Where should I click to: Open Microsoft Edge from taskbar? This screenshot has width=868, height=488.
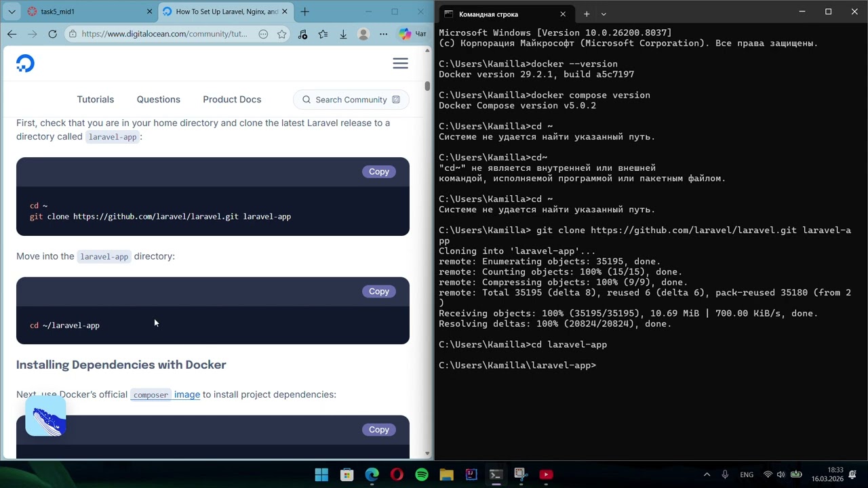[372, 474]
